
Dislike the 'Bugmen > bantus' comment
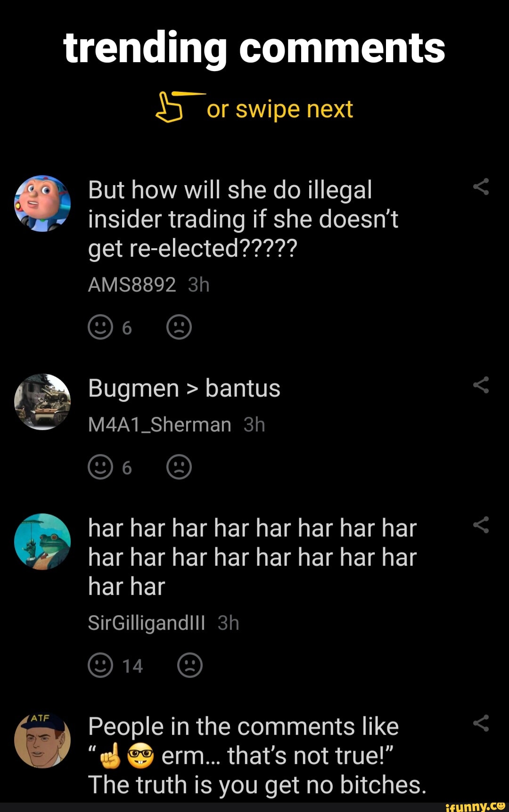tap(179, 467)
